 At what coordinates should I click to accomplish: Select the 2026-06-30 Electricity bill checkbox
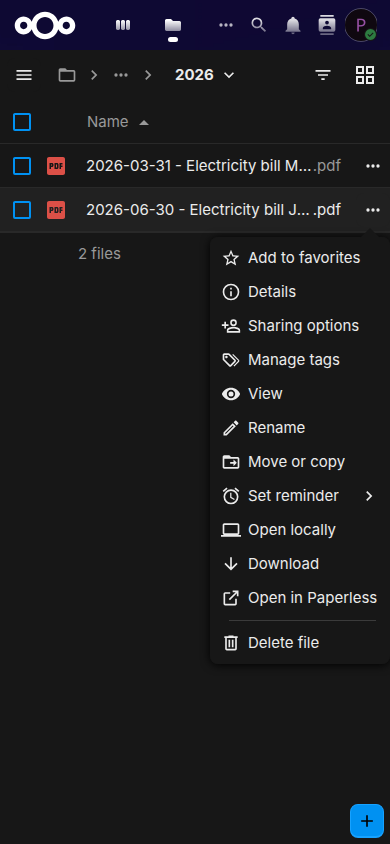[22, 210]
